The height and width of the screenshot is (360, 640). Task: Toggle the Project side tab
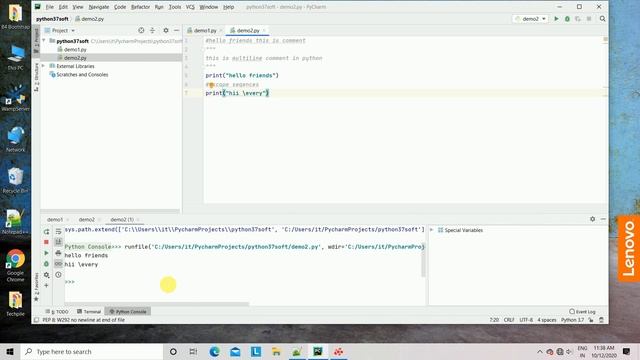pos(36,41)
